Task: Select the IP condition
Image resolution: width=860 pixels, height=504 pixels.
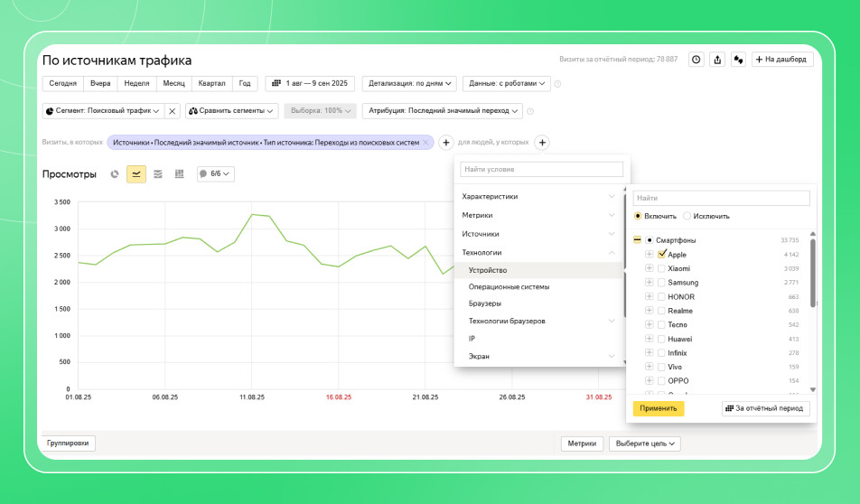Action: (x=472, y=339)
